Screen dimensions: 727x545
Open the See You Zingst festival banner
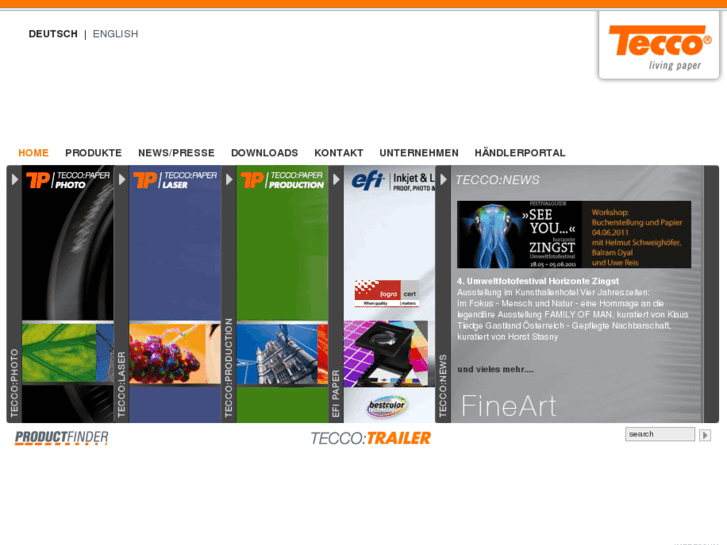(574, 234)
